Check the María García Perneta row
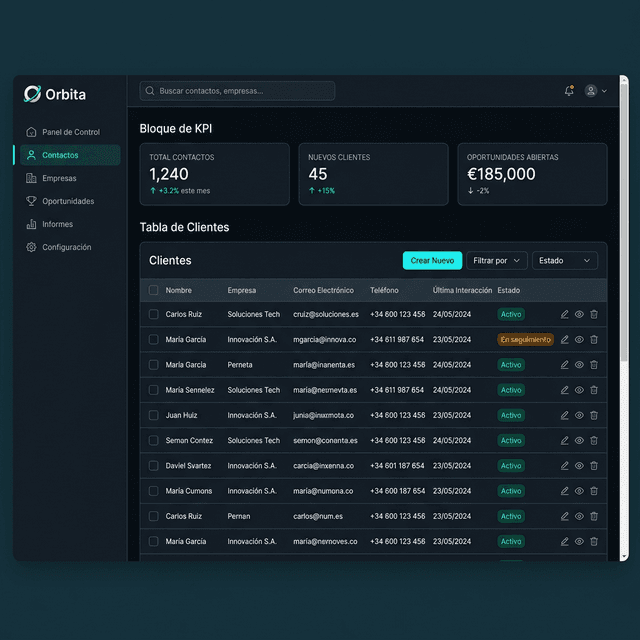Viewport: 640px width, 640px height. (153, 365)
